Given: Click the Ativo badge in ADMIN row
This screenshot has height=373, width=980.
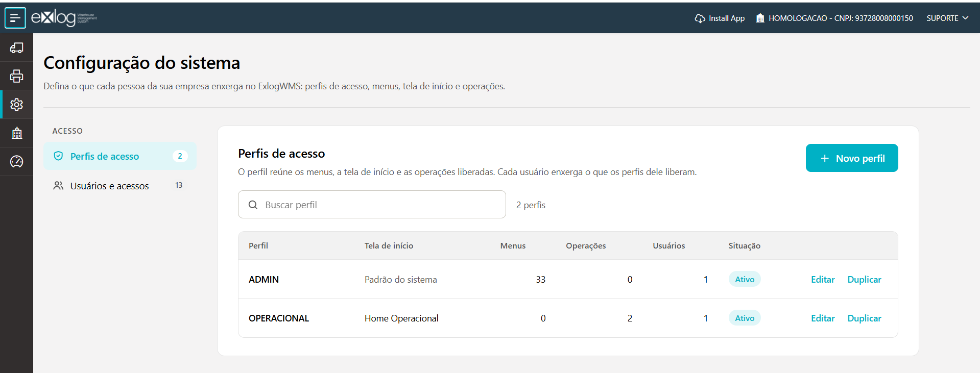Looking at the screenshot, I should click(x=745, y=279).
